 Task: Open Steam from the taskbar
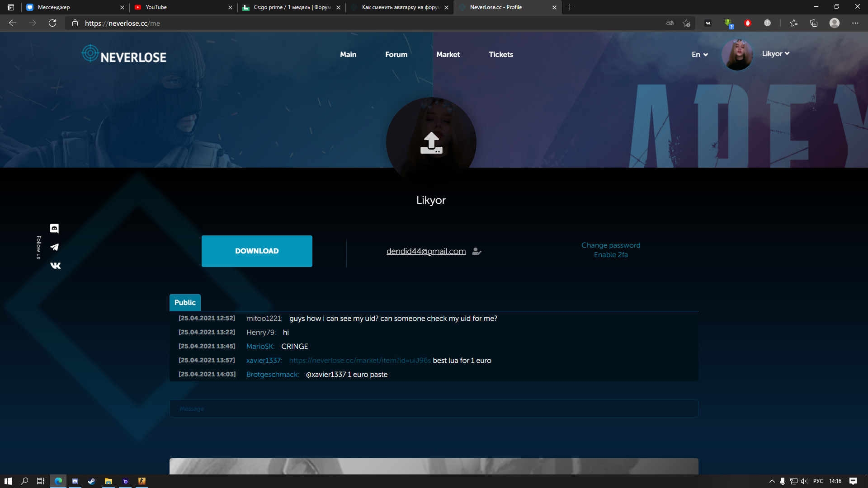point(91,481)
